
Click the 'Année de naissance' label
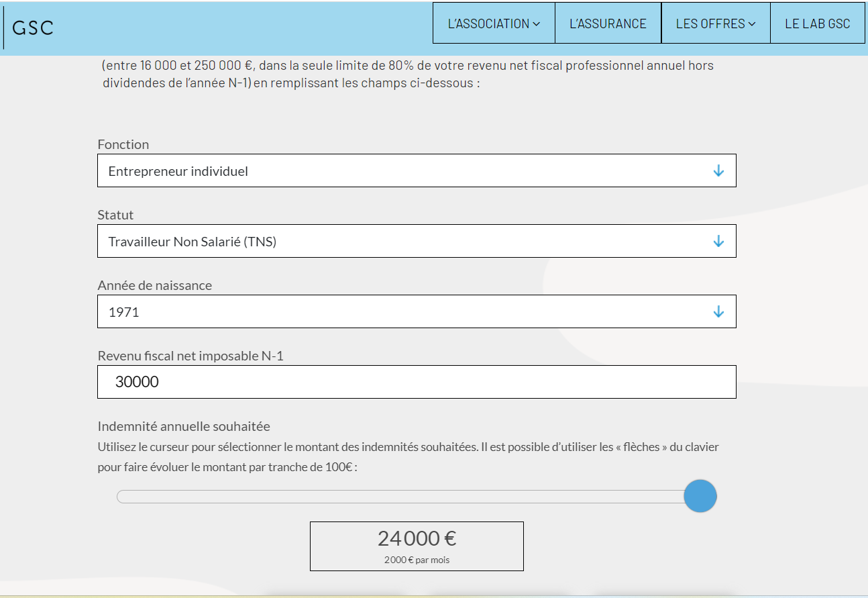tap(155, 285)
